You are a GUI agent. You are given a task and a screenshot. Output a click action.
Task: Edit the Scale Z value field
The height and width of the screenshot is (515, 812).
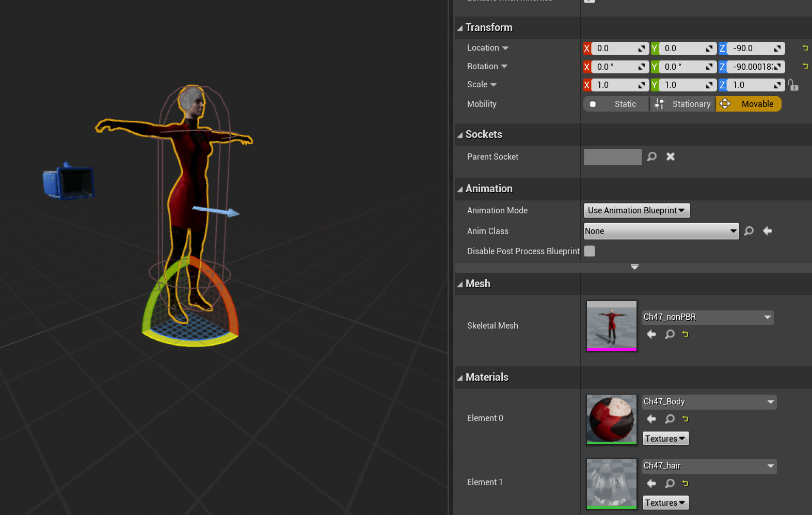point(756,85)
